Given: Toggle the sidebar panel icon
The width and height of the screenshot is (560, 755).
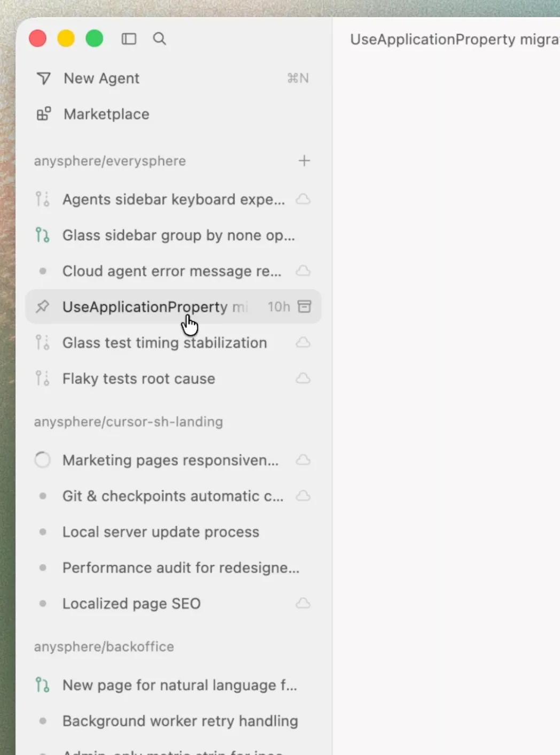Looking at the screenshot, I should click(x=129, y=38).
